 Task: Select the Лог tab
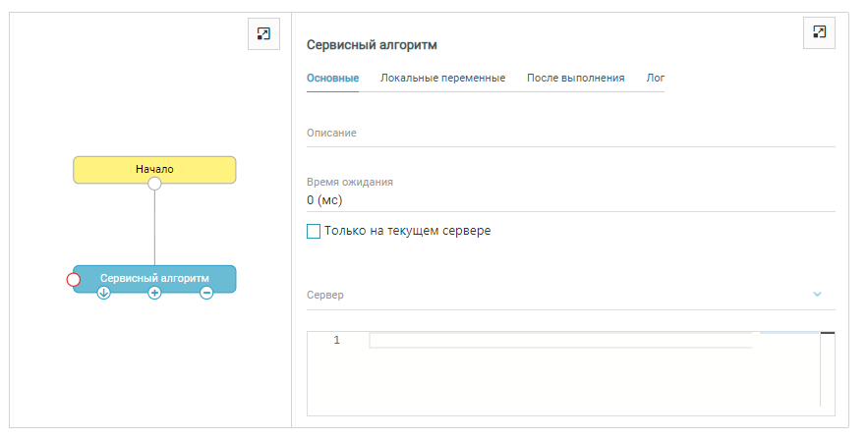pos(655,78)
